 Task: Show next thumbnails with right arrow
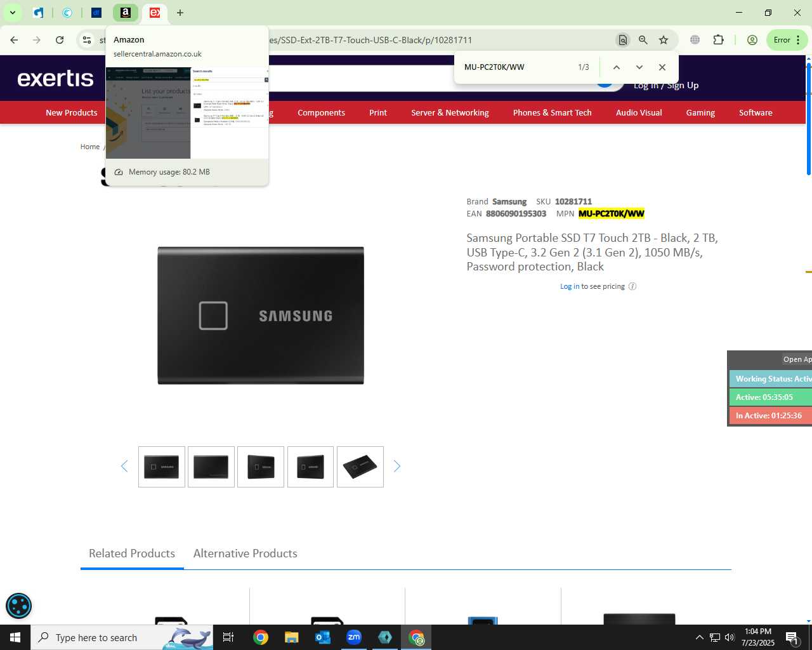tap(397, 467)
